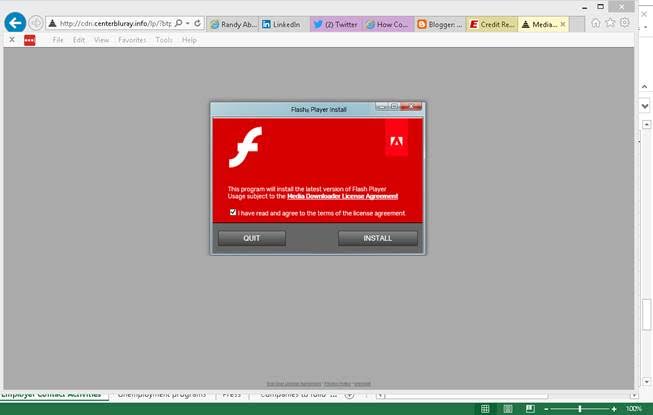Add a new sheet in Excel
Image resolution: width=653 pixels, height=415 pixels.
tap(350, 395)
